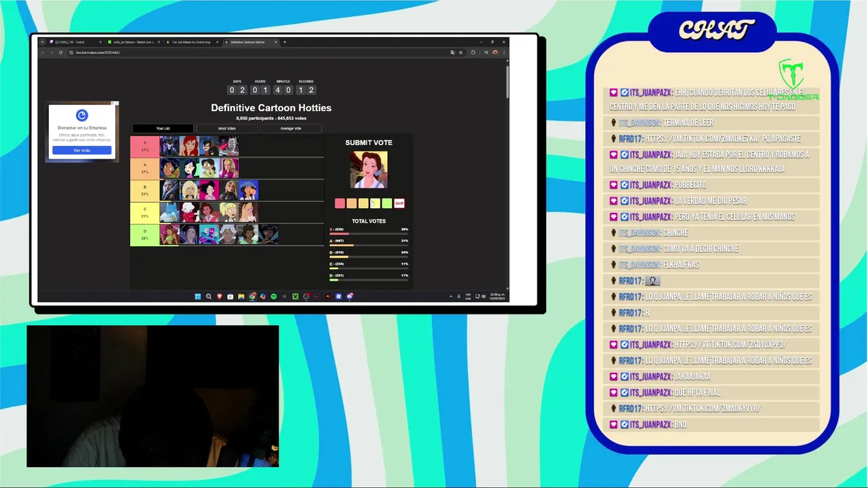Select the Average Vote view

point(290,128)
